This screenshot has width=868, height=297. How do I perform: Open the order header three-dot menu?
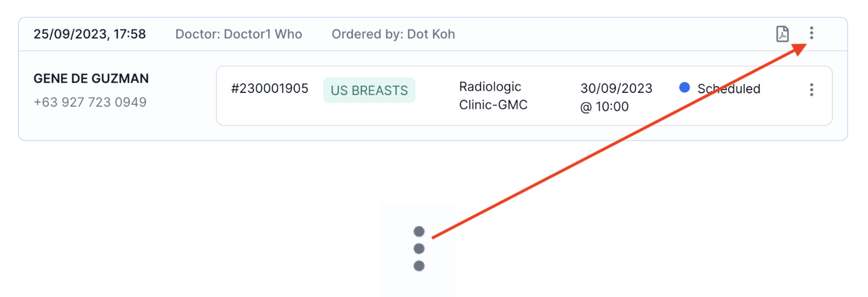(811, 33)
